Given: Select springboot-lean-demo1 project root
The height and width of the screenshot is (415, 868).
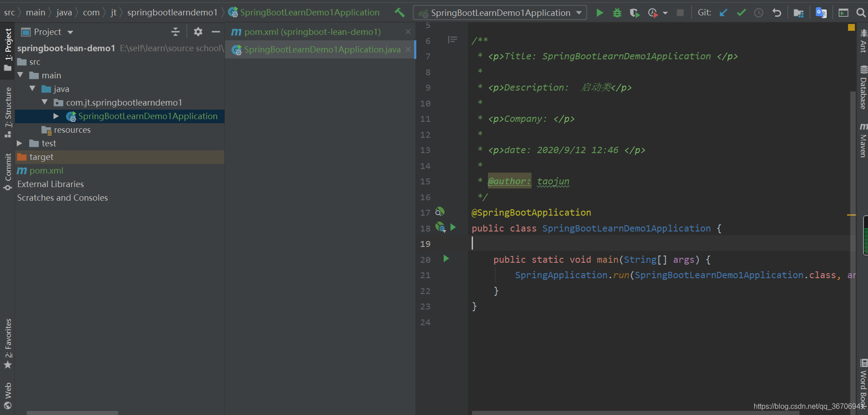Looking at the screenshot, I should pyautogui.click(x=66, y=48).
